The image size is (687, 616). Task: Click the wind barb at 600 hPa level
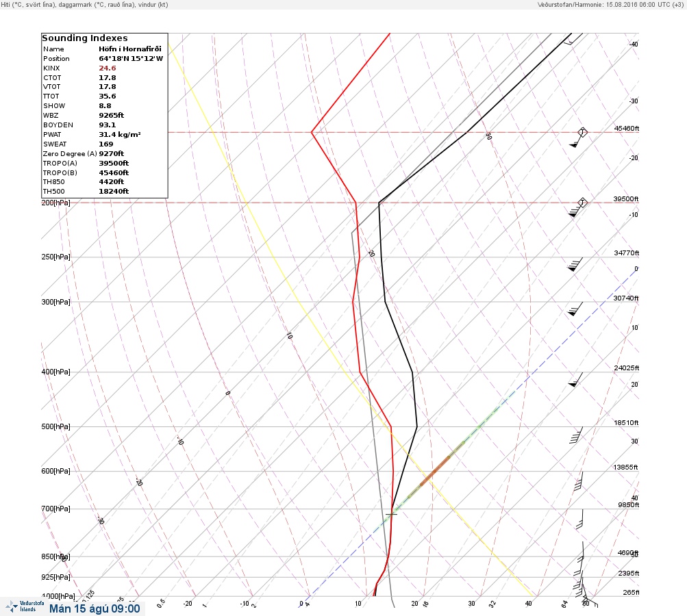[x=578, y=480]
